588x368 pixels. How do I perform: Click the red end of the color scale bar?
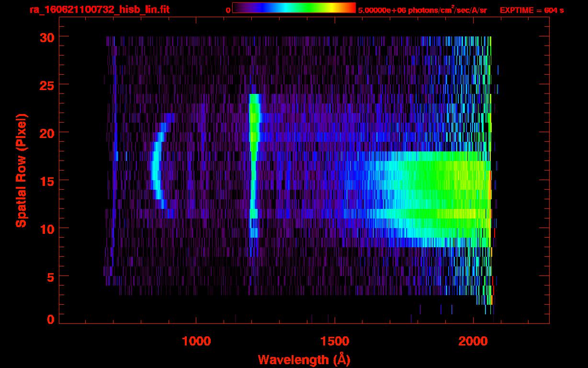[x=351, y=8]
